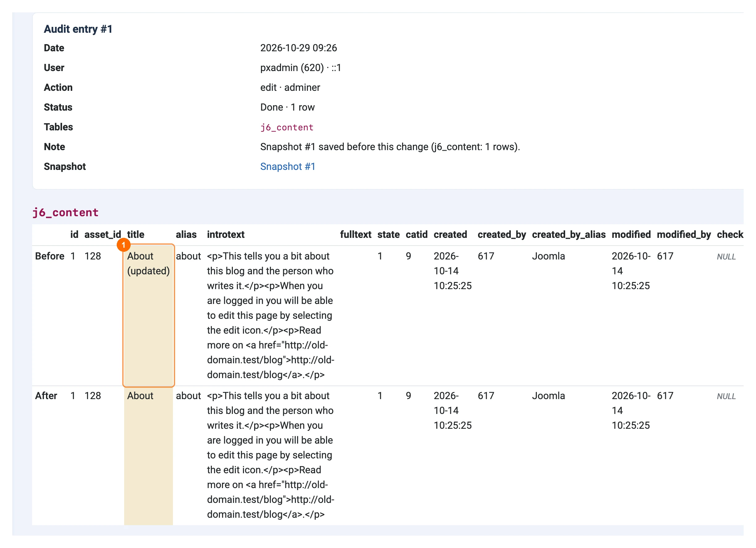The image size is (756, 548).
Task: Click the Before row alias cell about
Action: tap(188, 256)
